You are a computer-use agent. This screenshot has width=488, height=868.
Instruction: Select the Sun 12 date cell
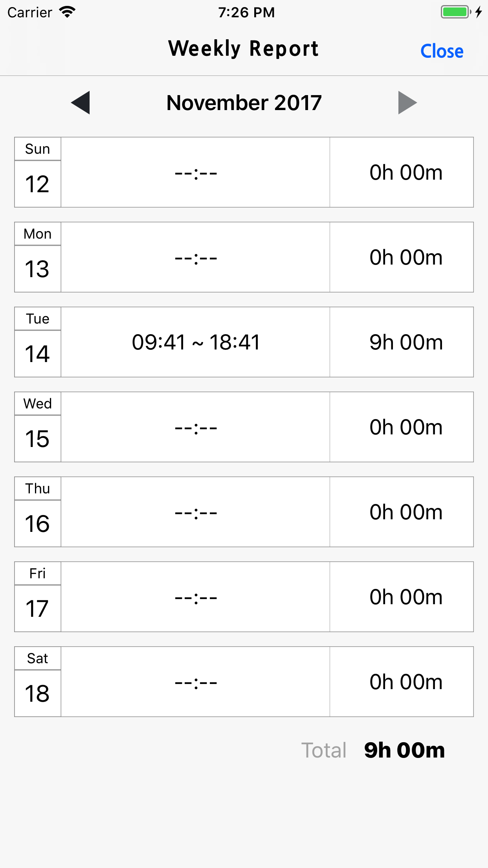[x=38, y=172]
